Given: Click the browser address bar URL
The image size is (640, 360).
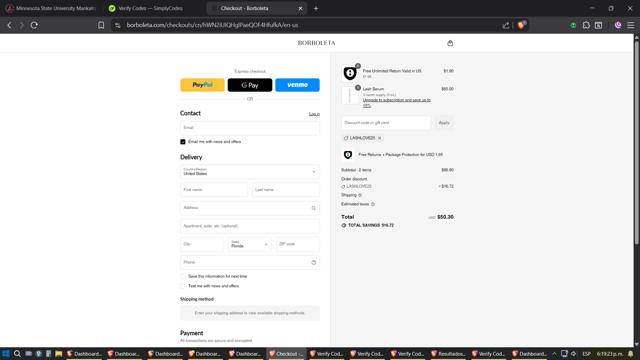Looking at the screenshot, I should (212, 25).
